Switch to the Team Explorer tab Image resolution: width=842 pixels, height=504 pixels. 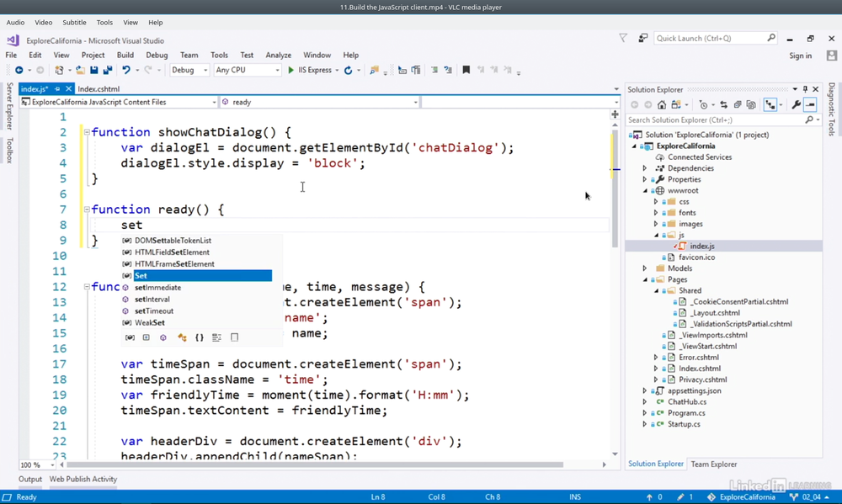(x=714, y=464)
